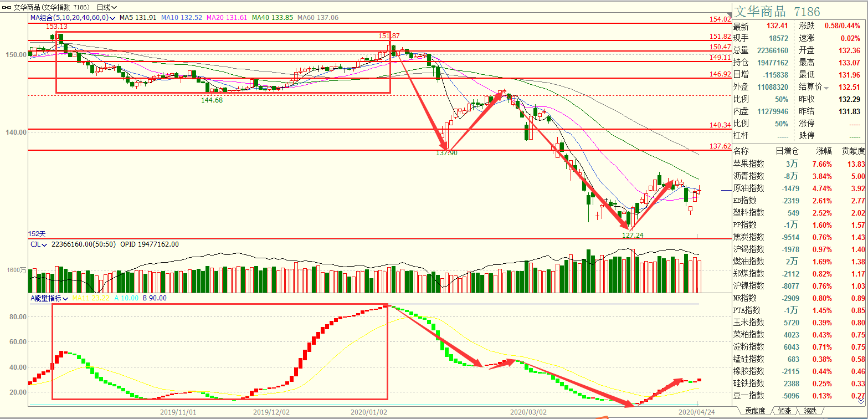Viewport: 868px width, 419px height.
Task: Select the 燃油指数 row
Action: 799,262
